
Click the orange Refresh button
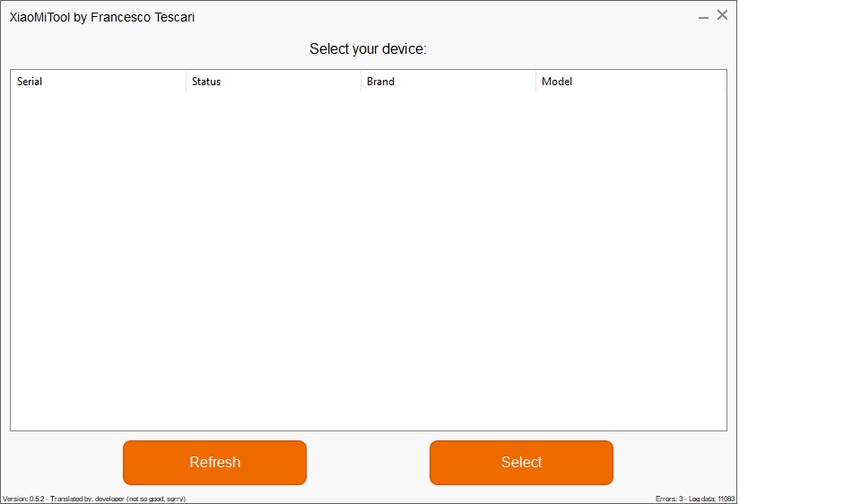(x=214, y=462)
